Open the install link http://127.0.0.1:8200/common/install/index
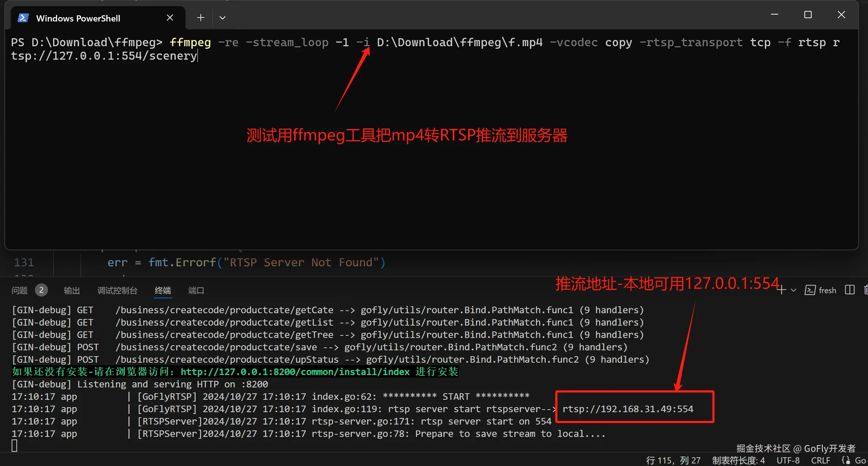Screen dimensions: 868x466 [295, 372]
